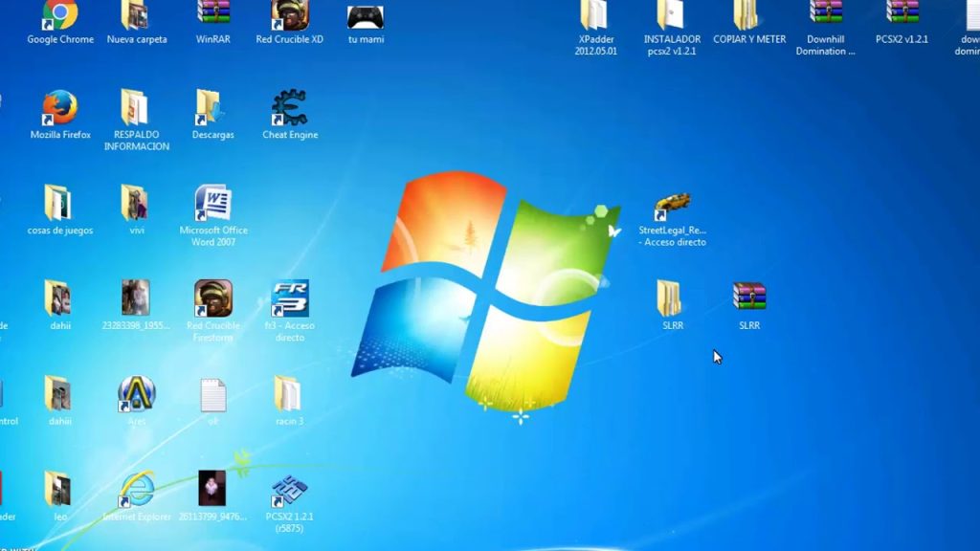The height and width of the screenshot is (551, 980).
Task: Select the Red Crucible Firestorm icon
Action: coord(213,298)
